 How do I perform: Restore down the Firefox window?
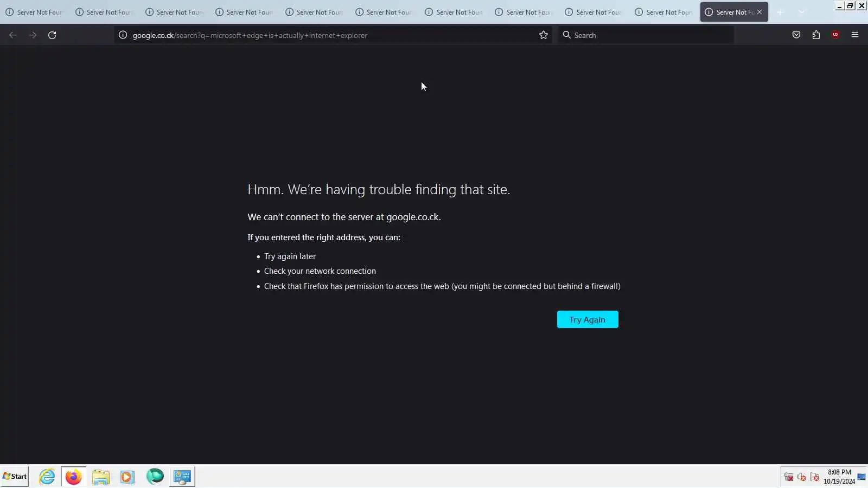[x=850, y=6]
